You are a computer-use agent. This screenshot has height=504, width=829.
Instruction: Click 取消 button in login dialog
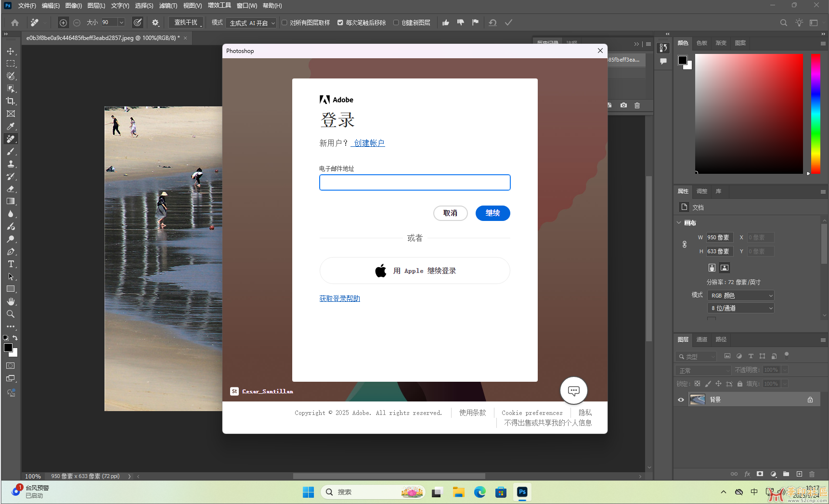[x=451, y=213]
